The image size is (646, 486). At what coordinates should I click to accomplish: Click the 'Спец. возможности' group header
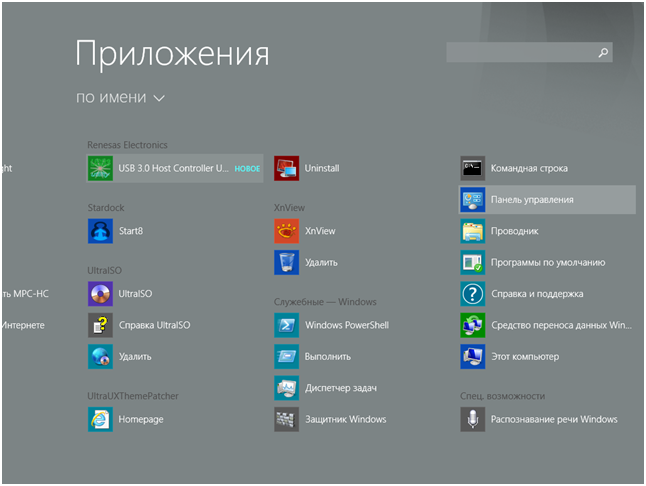point(502,396)
